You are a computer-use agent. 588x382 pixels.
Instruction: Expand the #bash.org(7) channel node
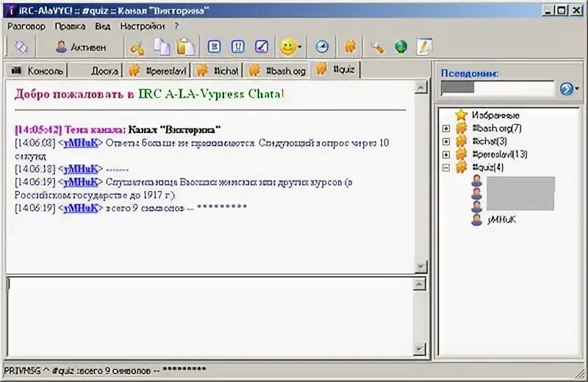click(446, 129)
